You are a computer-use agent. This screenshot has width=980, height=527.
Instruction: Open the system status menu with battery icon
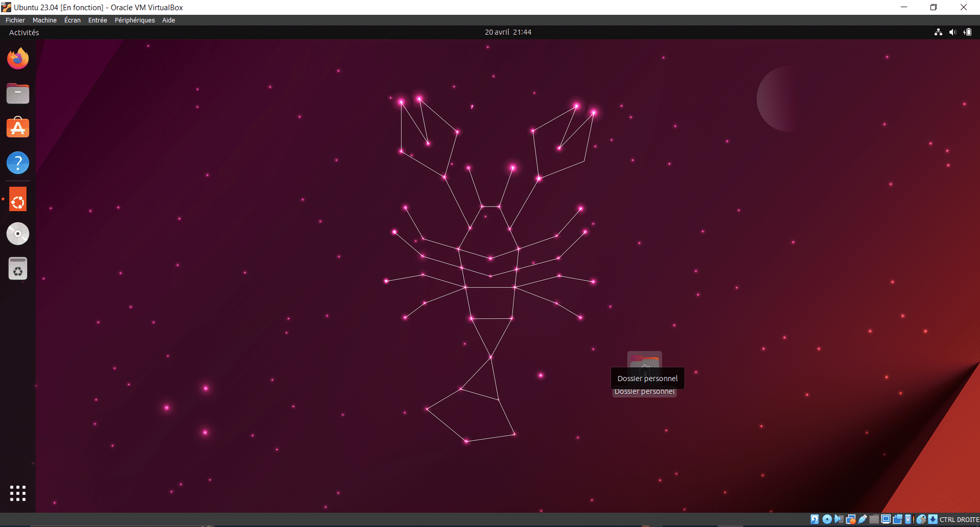(967, 32)
